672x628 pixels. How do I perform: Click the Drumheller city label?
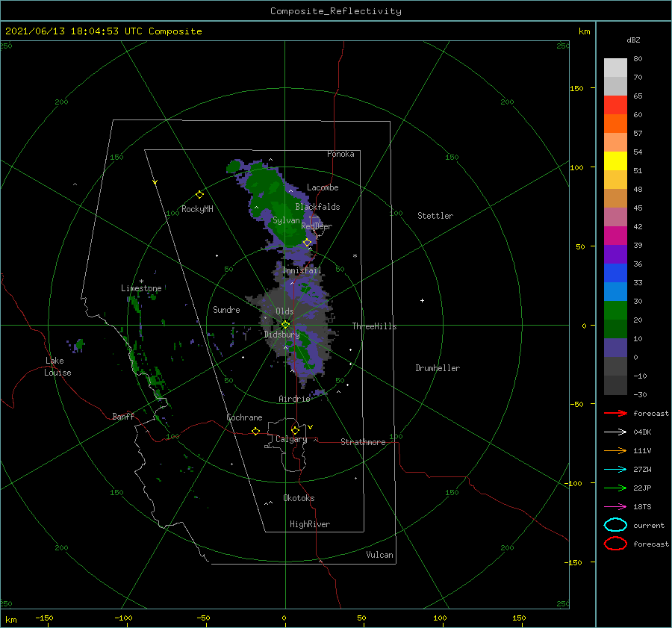[438, 368]
